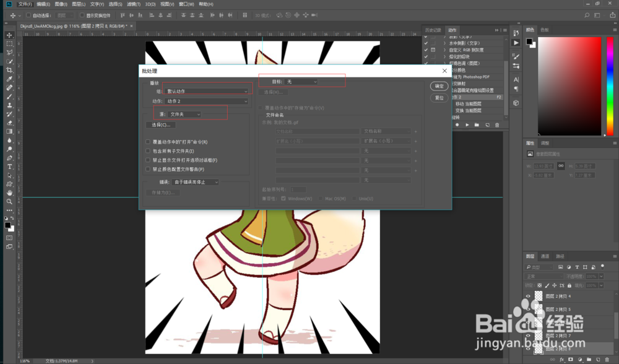
Task: Open the Brush Settings panel icon
Action: tap(516, 56)
